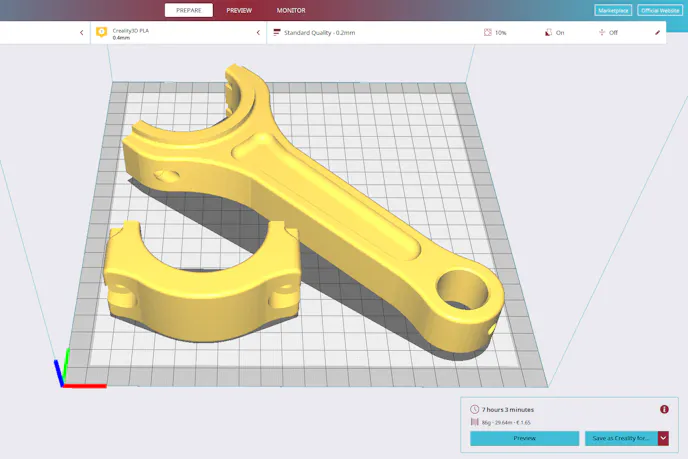Switch to the PREVIEW stage tab
Screen dimensions: 688x459
[239, 10]
